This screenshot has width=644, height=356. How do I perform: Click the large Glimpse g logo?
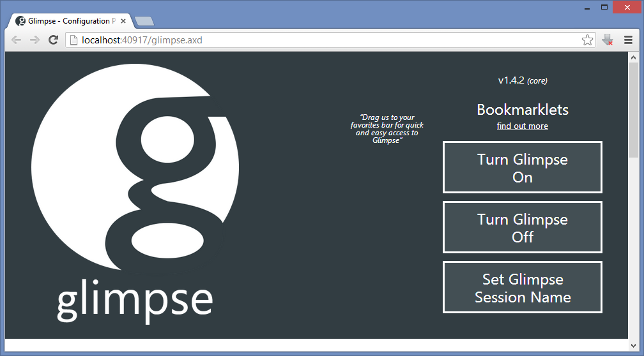click(x=135, y=168)
